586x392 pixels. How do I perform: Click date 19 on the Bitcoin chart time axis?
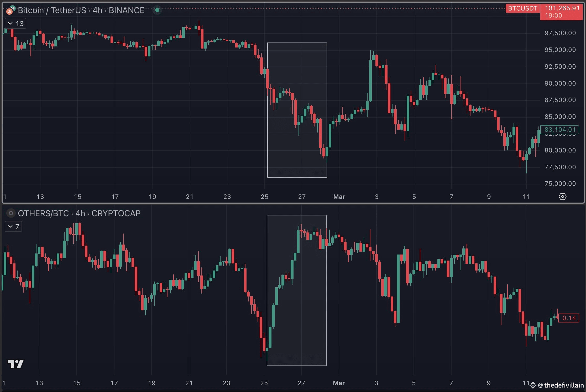pos(152,197)
